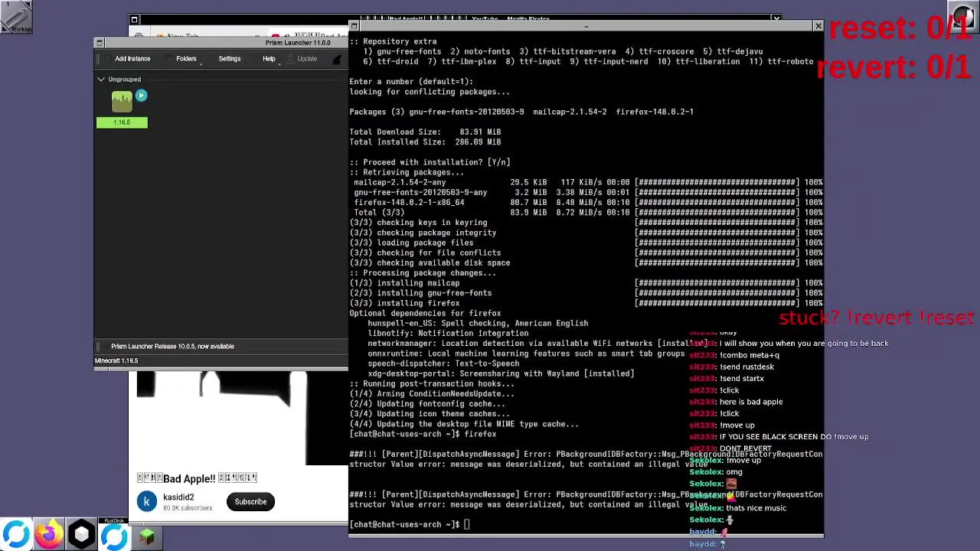980x551 pixels.
Task: Close the terminal window
Action: coord(818,27)
